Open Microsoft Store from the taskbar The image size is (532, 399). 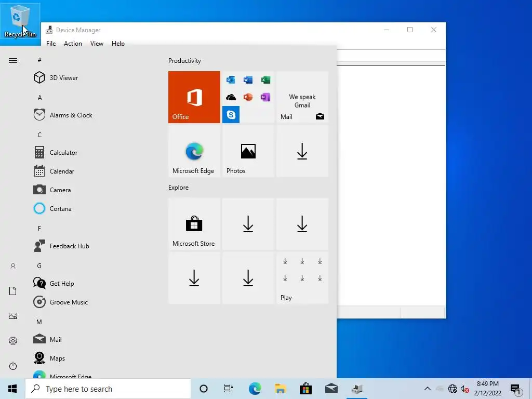[x=305, y=389]
